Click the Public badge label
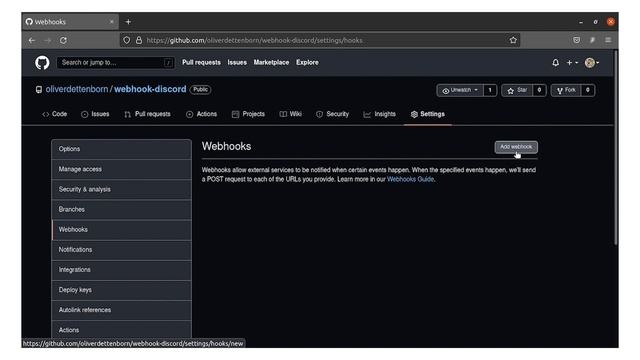Image resolution: width=640 pixels, height=360 pixels. [200, 89]
